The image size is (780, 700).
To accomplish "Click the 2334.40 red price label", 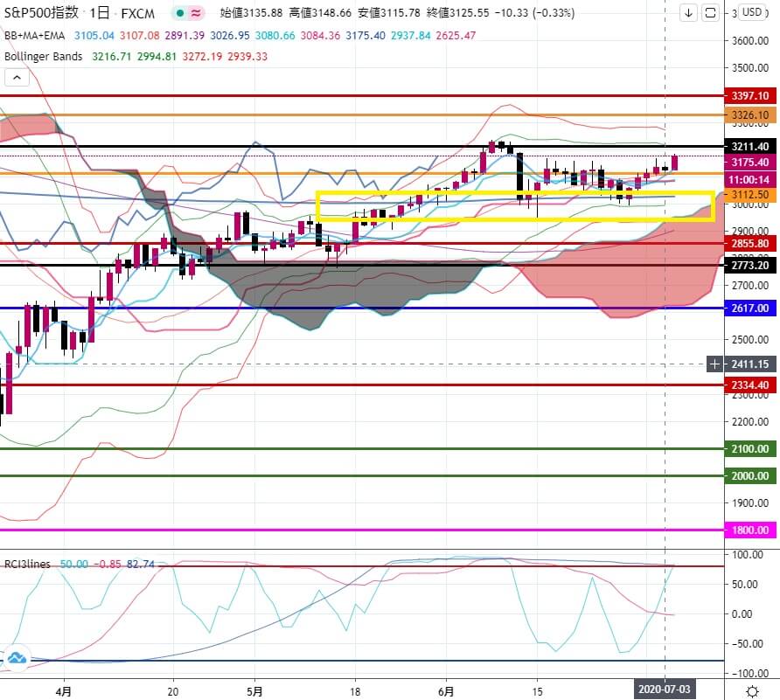I will tap(750, 385).
